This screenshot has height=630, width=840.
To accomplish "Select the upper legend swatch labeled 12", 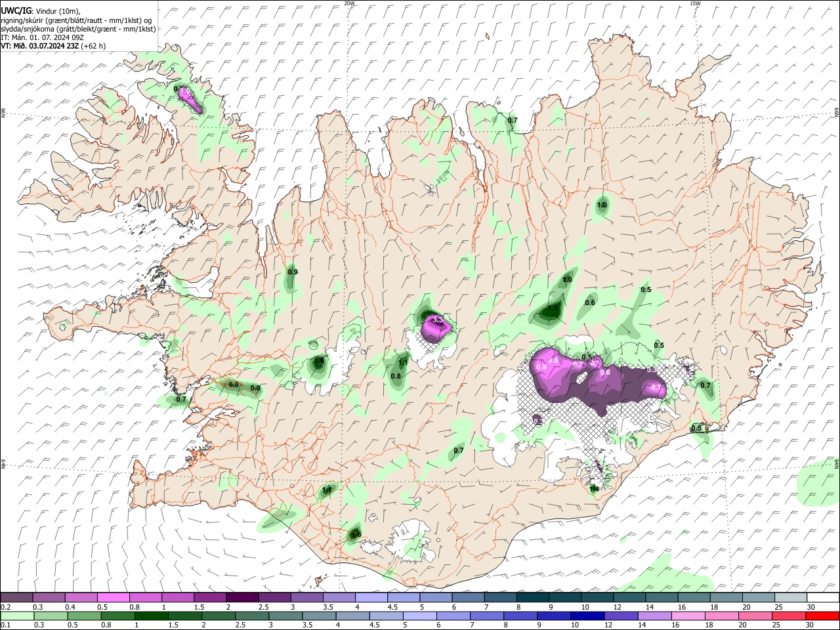I will coord(629,598).
